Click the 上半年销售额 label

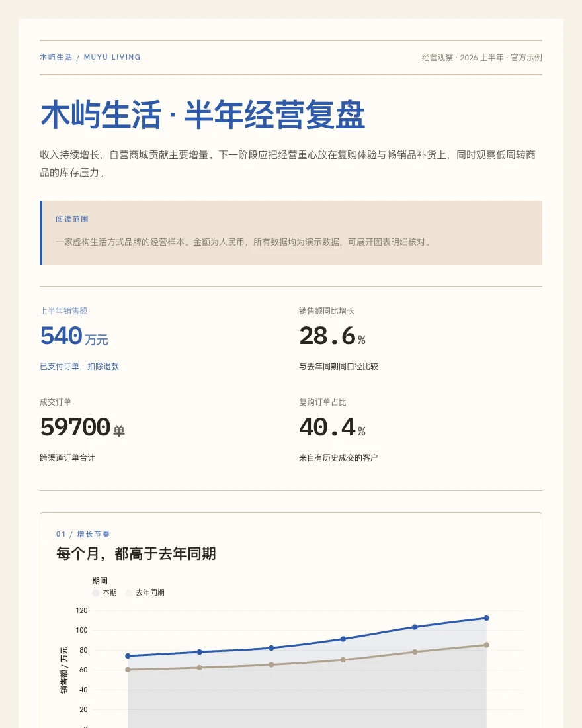pos(63,311)
